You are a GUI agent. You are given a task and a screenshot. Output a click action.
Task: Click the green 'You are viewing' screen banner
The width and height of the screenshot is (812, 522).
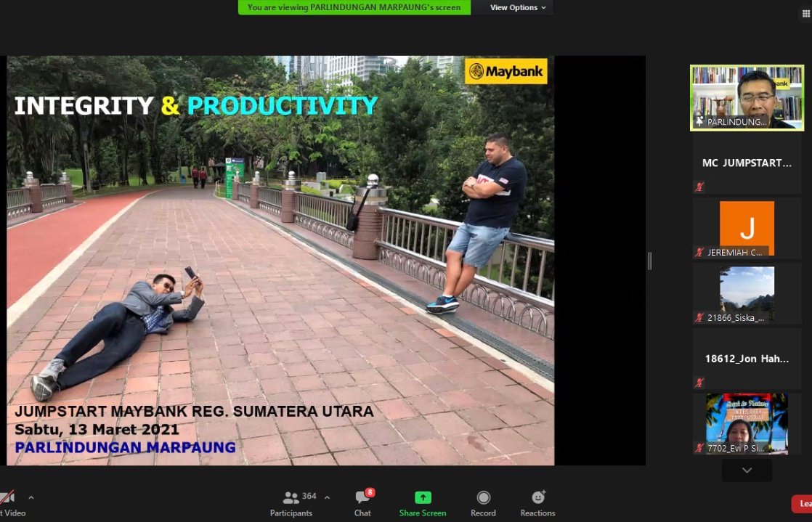354,7
